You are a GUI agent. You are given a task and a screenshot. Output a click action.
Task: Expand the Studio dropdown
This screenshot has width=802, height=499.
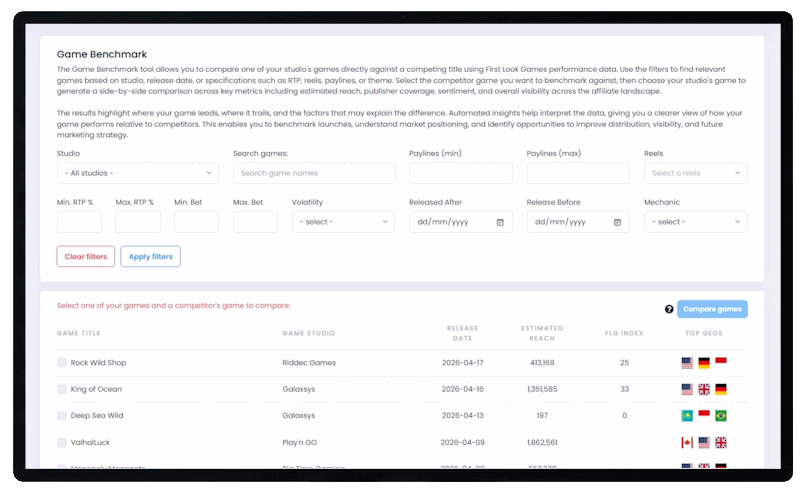coord(138,173)
